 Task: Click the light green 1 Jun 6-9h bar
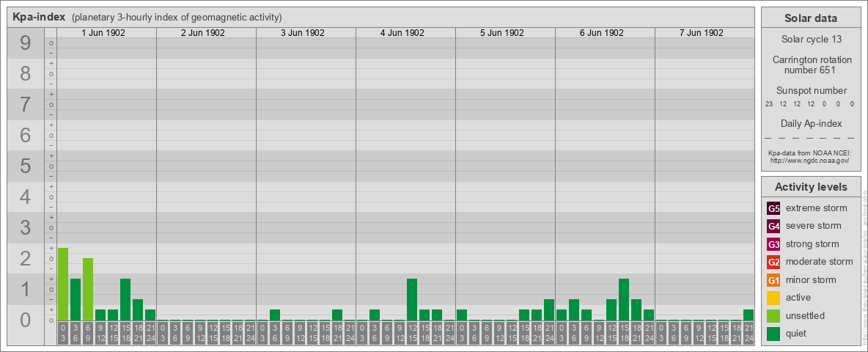(x=88, y=290)
